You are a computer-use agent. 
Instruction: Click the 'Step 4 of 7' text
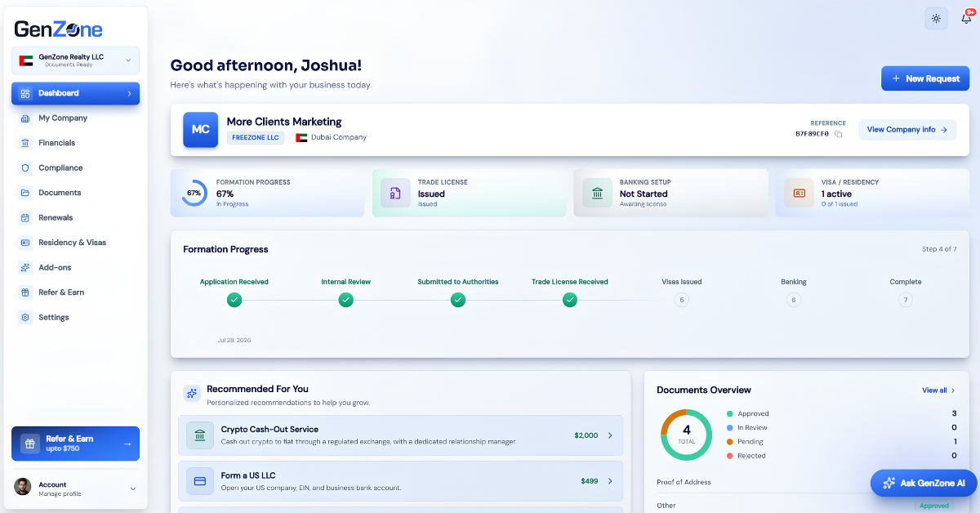pyautogui.click(x=939, y=249)
